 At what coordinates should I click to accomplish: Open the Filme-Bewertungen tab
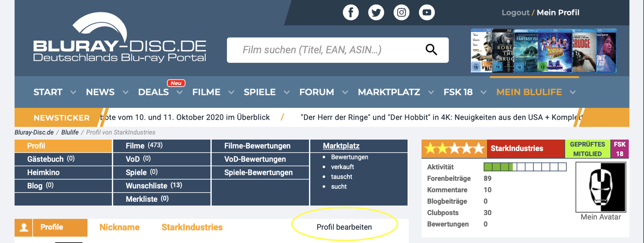tap(260, 146)
